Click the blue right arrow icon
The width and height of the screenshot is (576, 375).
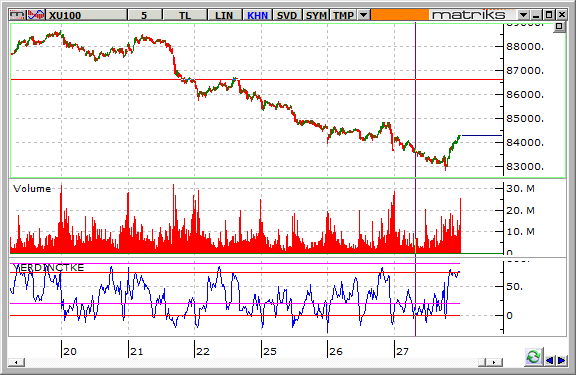click(x=561, y=361)
